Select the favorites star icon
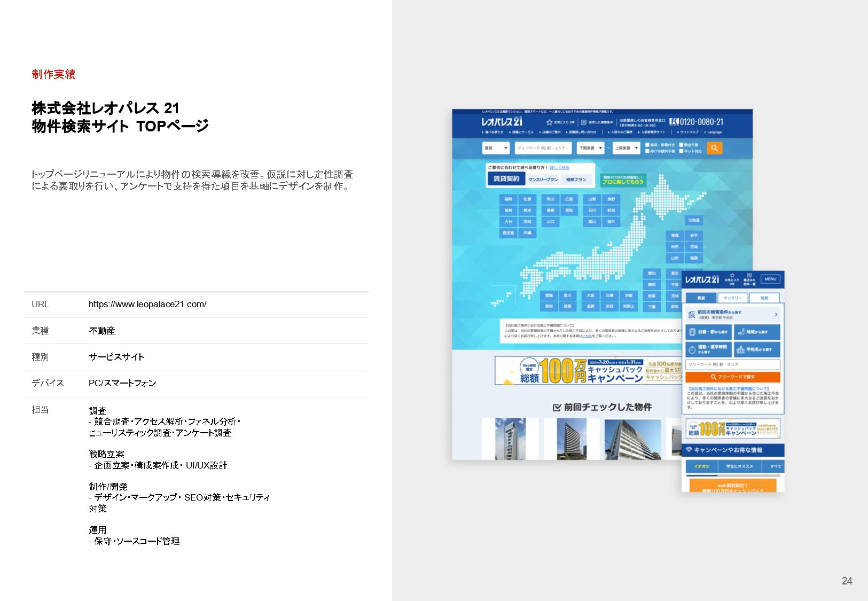This screenshot has width=868, height=601. point(549,122)
